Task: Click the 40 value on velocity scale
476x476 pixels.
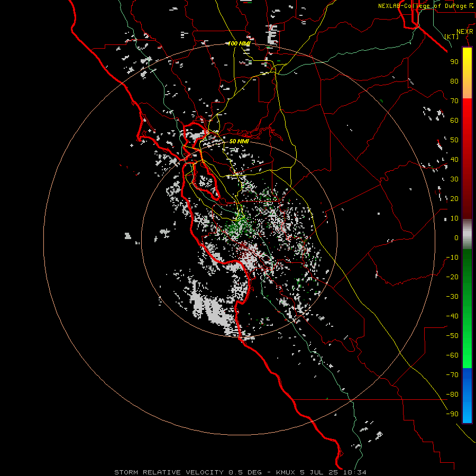Action: click(x=454, y=160)
